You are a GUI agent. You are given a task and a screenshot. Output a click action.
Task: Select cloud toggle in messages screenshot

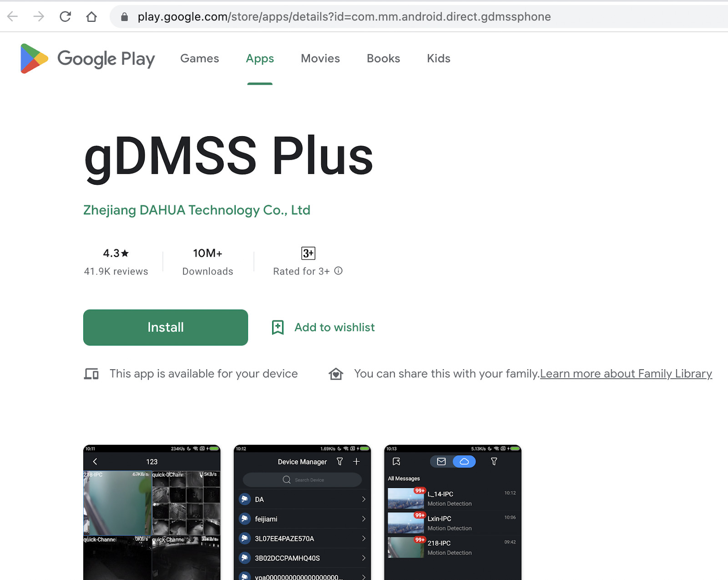(x=464, y=462)
